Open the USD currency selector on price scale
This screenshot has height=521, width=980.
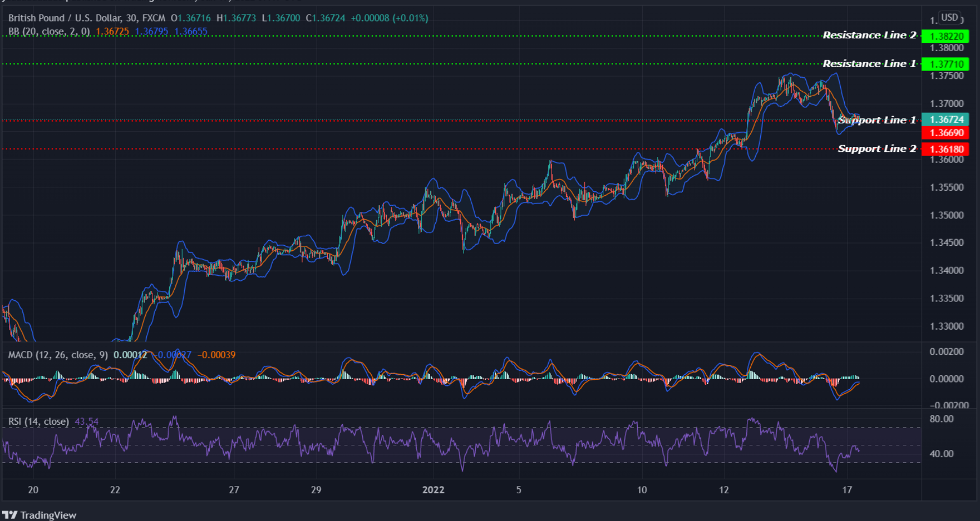pyautogui.click(x=949, y=17)
